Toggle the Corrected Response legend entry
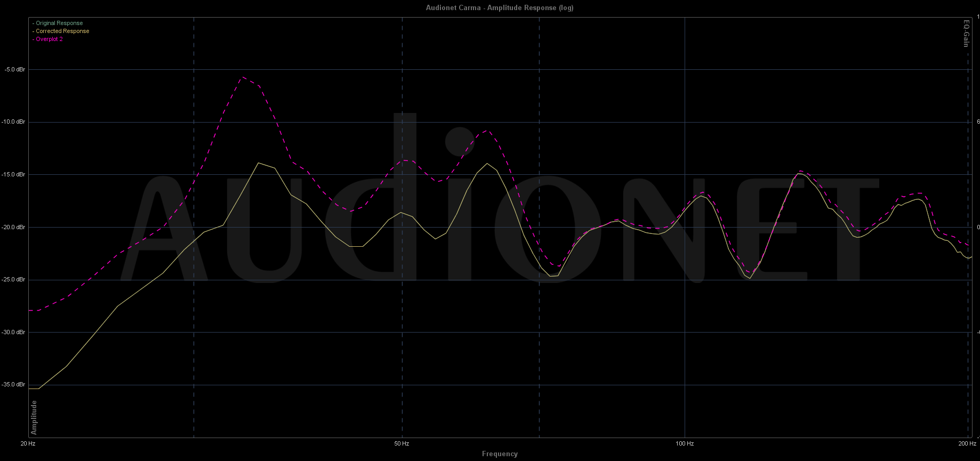980x461 pixels. pyautogui.click(x=62, y=31)
